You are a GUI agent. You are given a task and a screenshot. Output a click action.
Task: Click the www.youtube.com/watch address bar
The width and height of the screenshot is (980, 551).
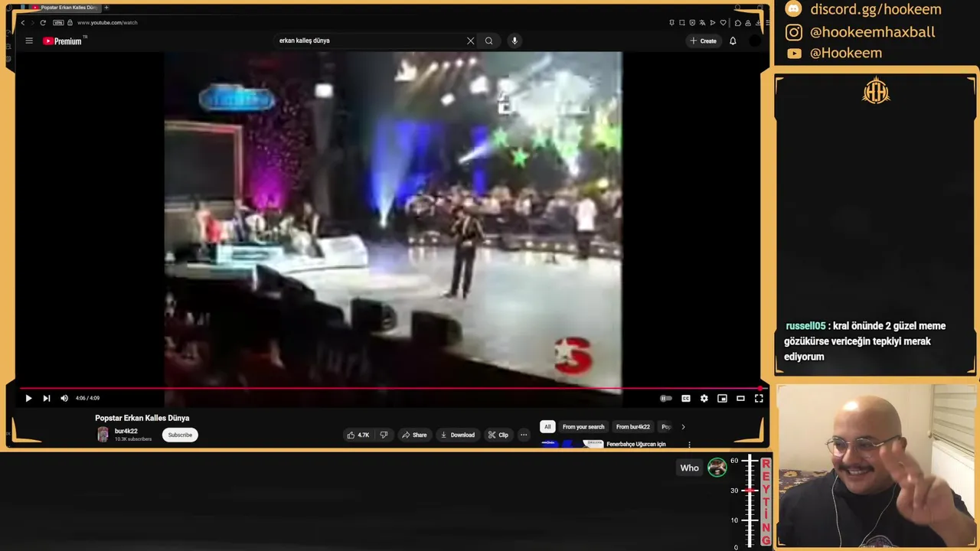(107, 22)
